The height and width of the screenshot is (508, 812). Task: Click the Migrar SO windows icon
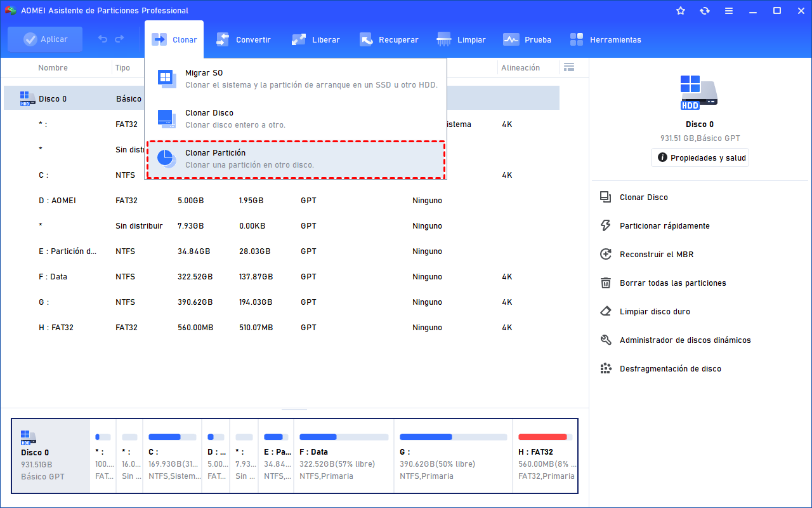(167, 79)
